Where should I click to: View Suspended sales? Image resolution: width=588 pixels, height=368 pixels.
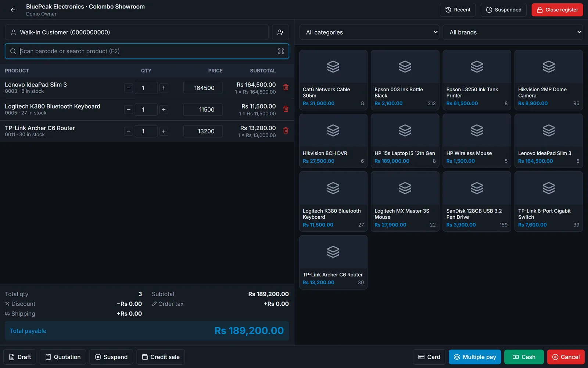coord(503,10)
